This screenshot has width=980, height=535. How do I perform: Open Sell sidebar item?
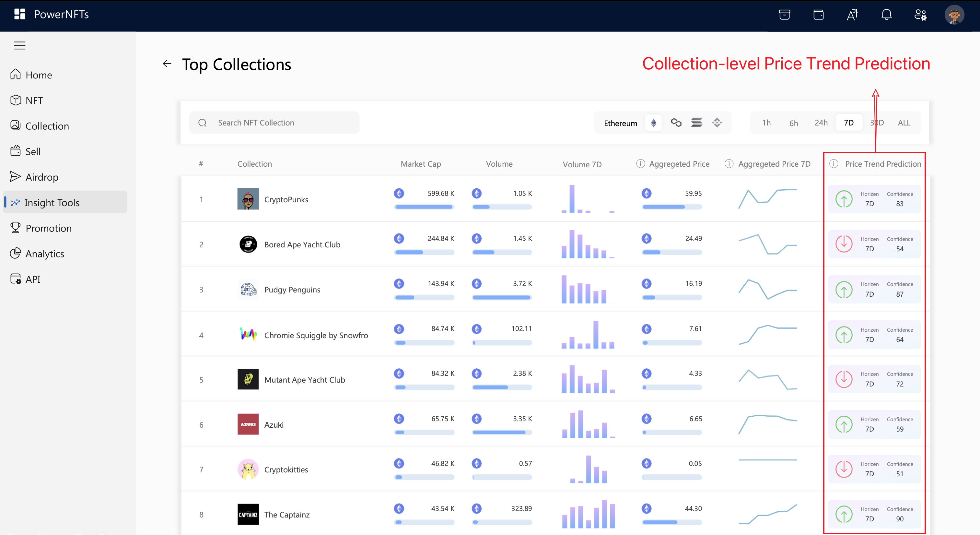tap(65, 151)
